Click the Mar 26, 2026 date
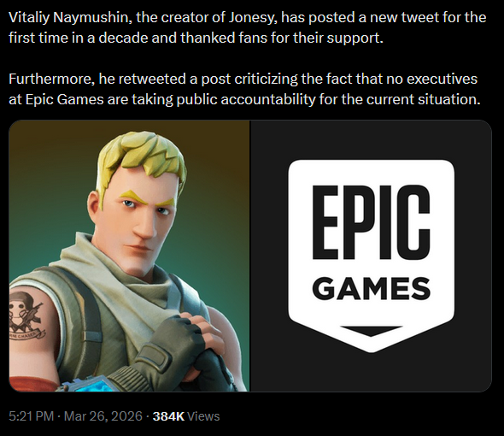 [x=103, y=416]
